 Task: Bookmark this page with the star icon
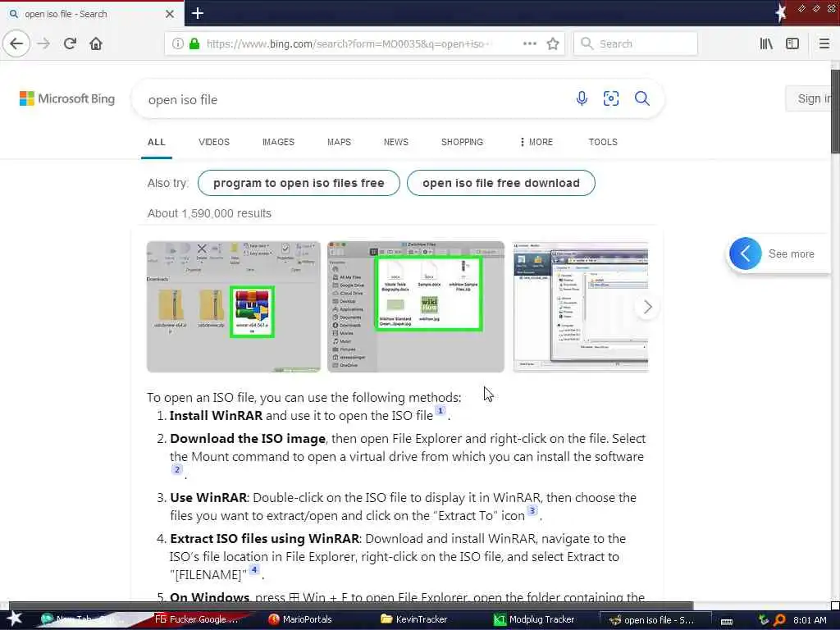point(553,43)
